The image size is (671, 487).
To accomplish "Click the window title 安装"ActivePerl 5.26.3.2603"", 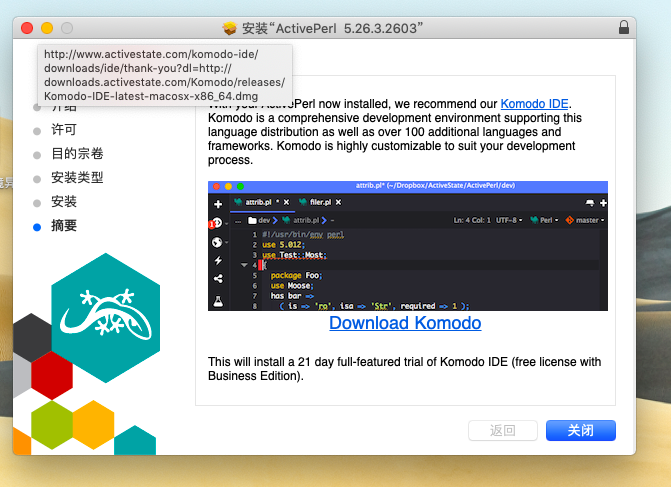I will [x=333, y=28].
